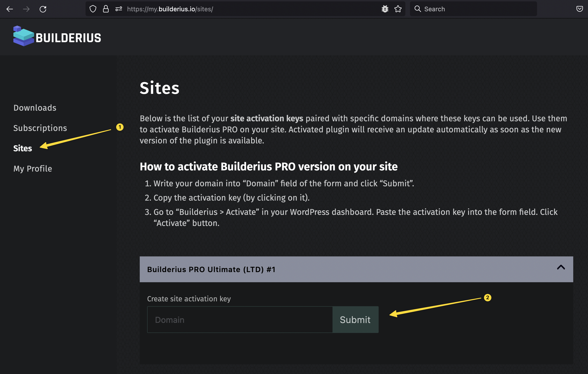This screenshot has height=374, width=588.
Task: Select the Sites sidebar menu item
Action: tap(23, 148)
